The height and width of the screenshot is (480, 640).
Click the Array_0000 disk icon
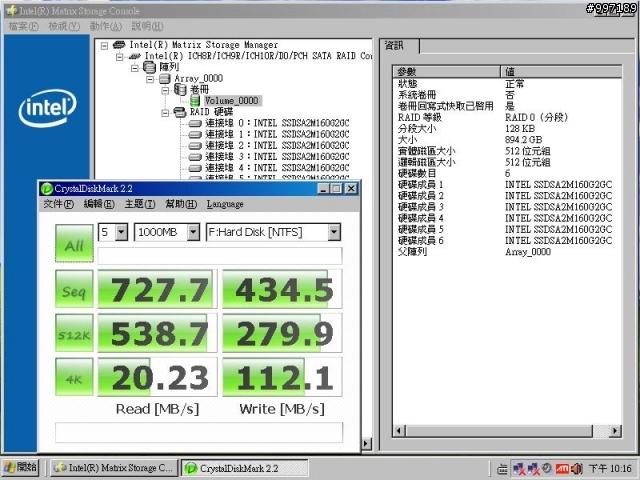coord(164,78)
